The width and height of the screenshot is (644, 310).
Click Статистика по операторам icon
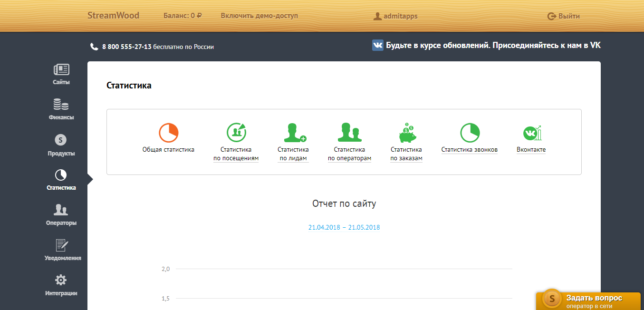pyautogui.click(x=349, y=133)
